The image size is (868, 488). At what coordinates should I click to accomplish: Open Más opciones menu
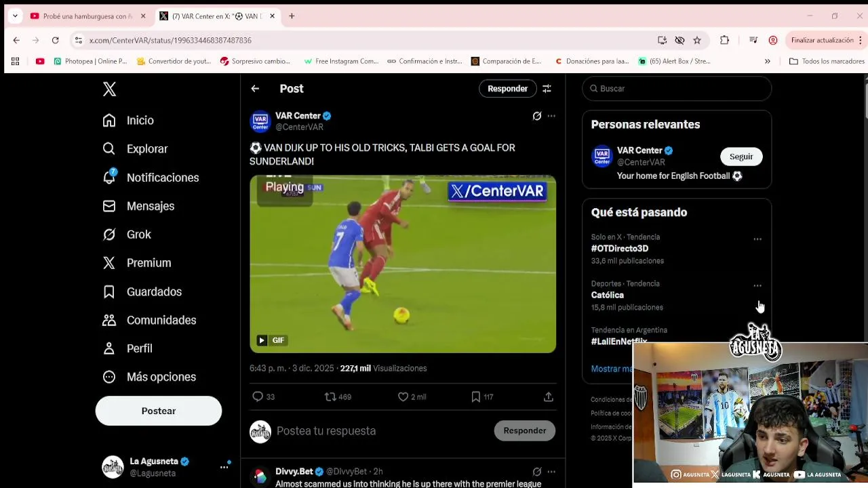coord(149,376)
